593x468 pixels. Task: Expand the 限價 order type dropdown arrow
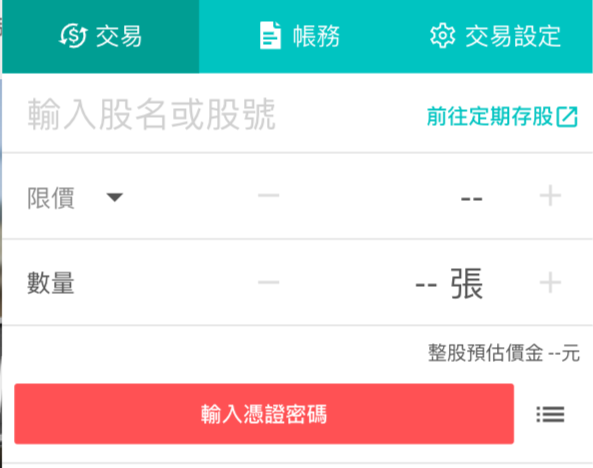[115, 197]
